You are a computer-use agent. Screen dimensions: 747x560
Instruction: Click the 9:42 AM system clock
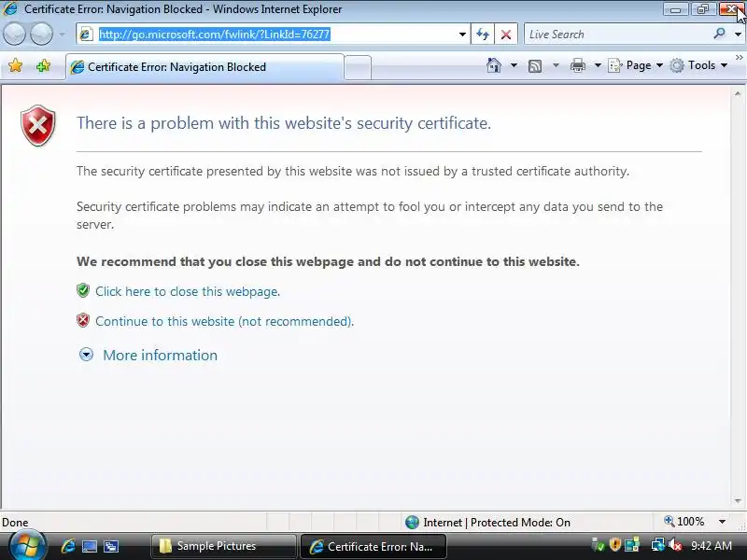click(x=712, y=545)
